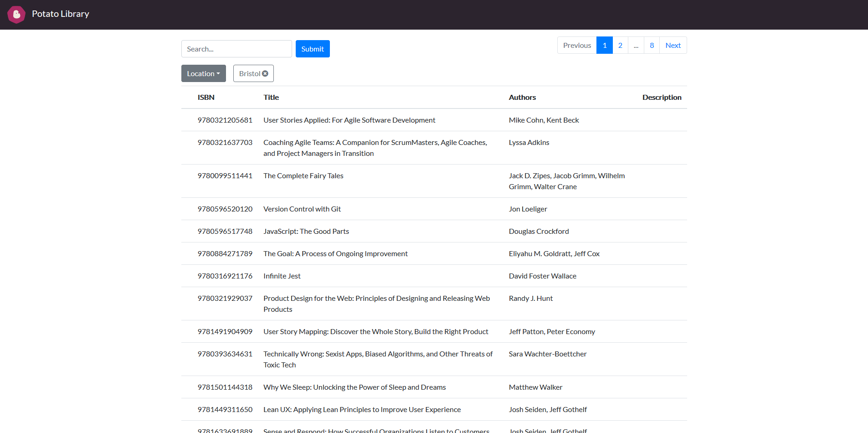Viewport: 868px width, 433px height.
Task: Click author 'Lyssa Adkins'
Action: pyautogui.click(x=529, y=142)
